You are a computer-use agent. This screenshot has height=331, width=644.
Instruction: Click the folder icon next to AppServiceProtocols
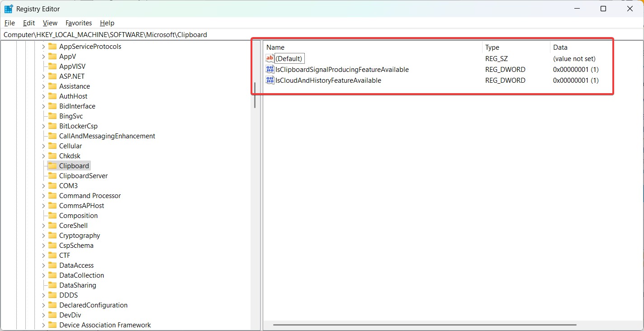52,46
